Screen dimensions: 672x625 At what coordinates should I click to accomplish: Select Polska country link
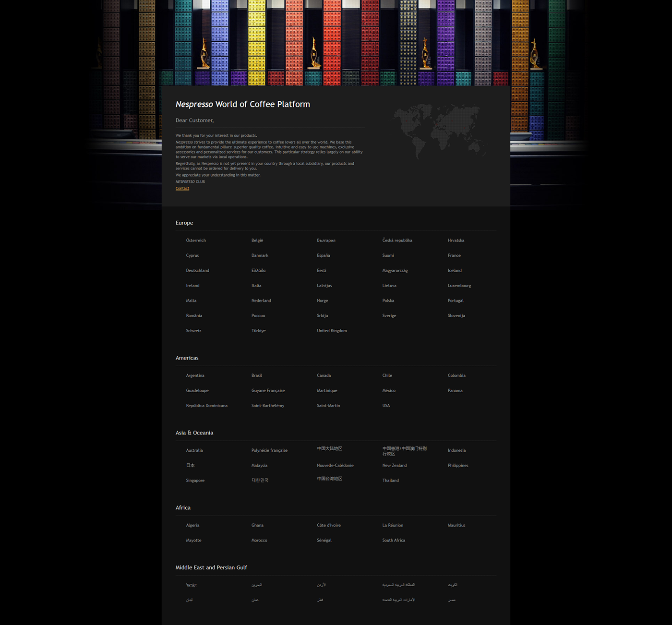[x=388, y=300]
